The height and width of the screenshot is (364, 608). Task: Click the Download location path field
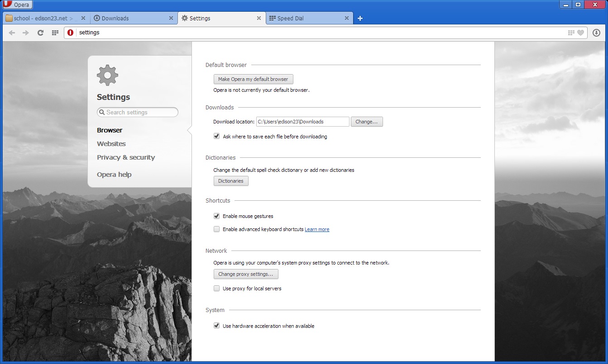[x=303, y=122]
